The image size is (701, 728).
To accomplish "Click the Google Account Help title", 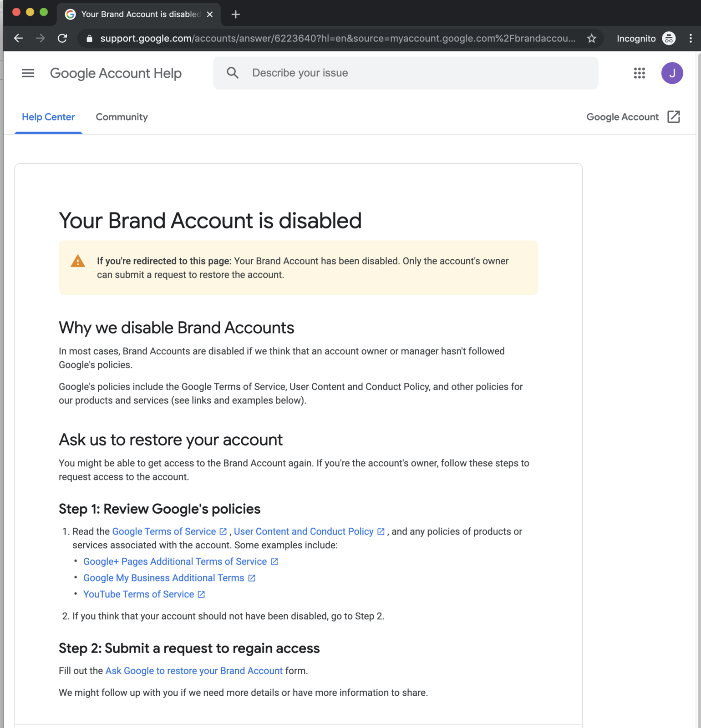I will pyautogui.click(x=116, y=73).
